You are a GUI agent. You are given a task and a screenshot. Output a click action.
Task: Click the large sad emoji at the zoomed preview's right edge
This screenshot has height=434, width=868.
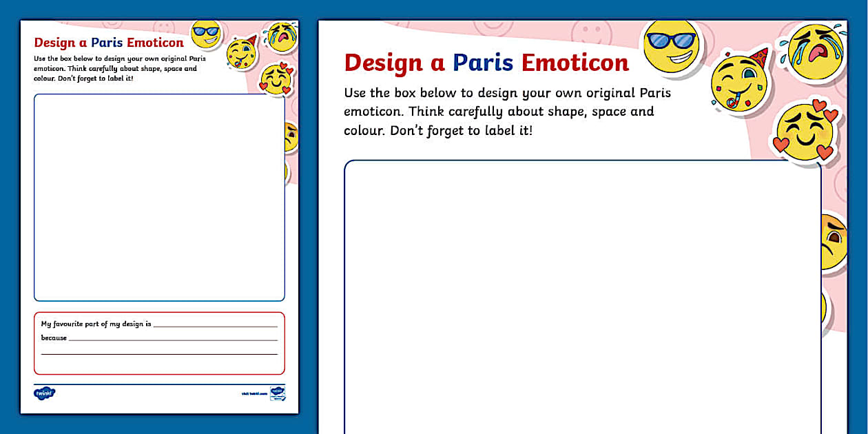[833, 242]
